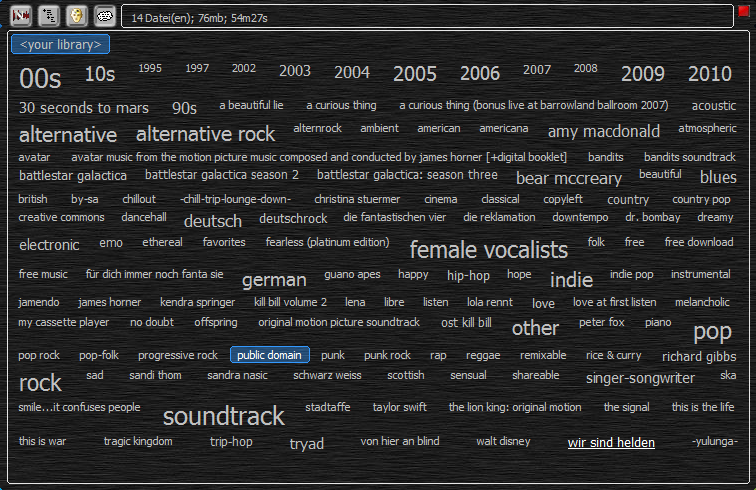Viewport: 756px width, 490px height.
Task: Select the 00s decade tag
Action: (x=40, y=78)
